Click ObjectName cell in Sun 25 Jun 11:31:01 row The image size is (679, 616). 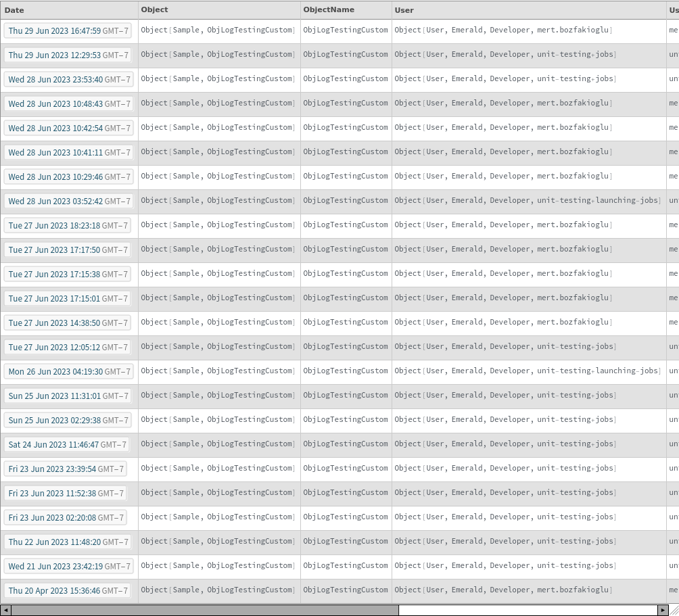point(346,396)
